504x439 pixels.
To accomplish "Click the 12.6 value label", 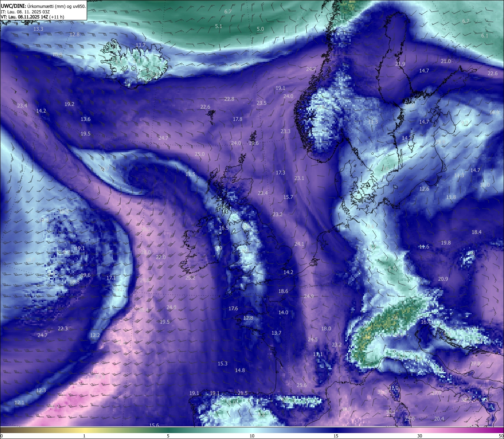I will point(424,189).
